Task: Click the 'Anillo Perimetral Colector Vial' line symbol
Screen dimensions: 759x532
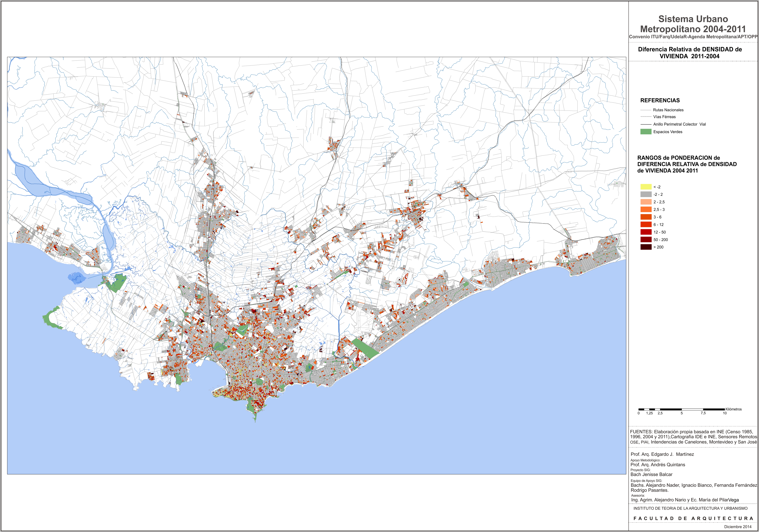Action: coord(646,124)
